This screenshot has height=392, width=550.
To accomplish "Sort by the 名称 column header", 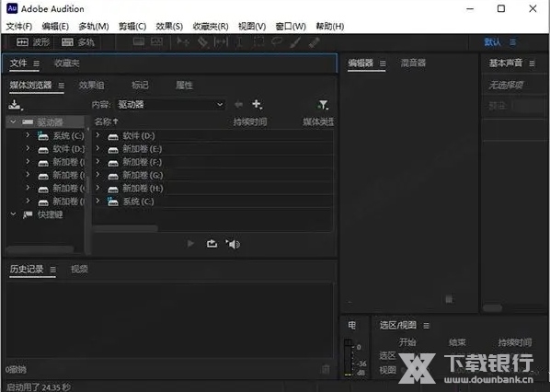I will click(x=106, y=121).
